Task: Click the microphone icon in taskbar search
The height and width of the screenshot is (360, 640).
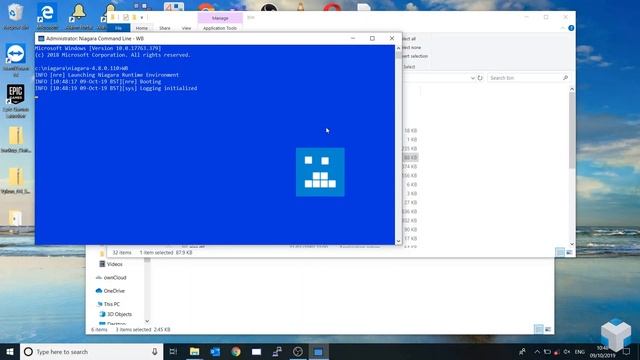Action: pos(155,351)
